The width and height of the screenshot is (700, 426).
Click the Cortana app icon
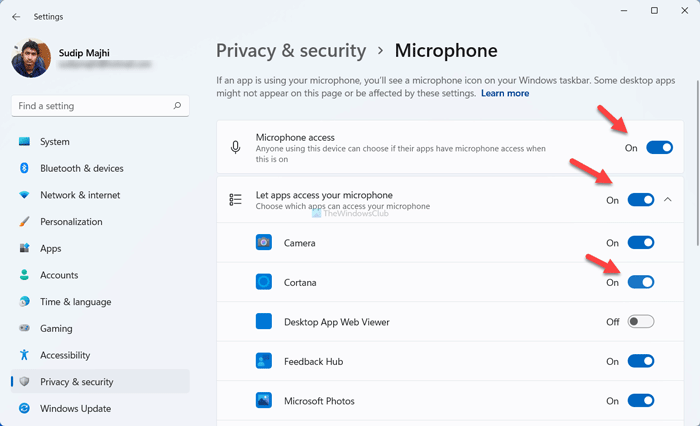[264, 282]
